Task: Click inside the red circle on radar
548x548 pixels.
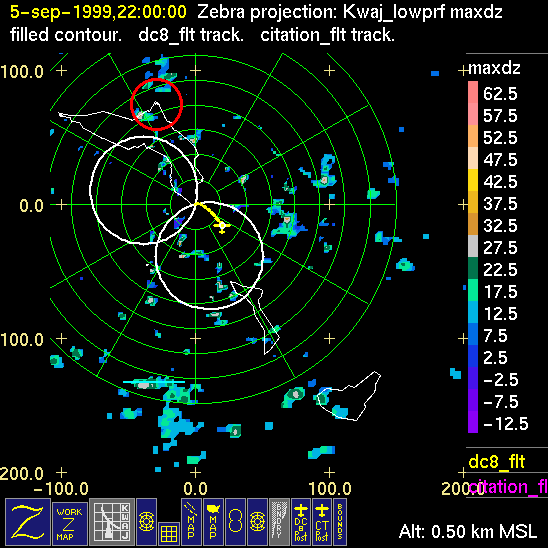Action: point(156,104)
